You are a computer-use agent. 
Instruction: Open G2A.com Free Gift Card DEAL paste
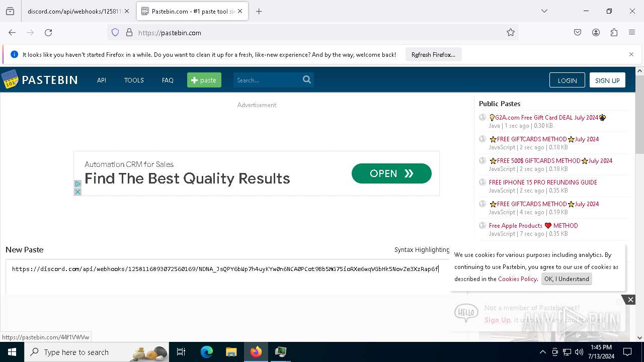pos(547,118)
